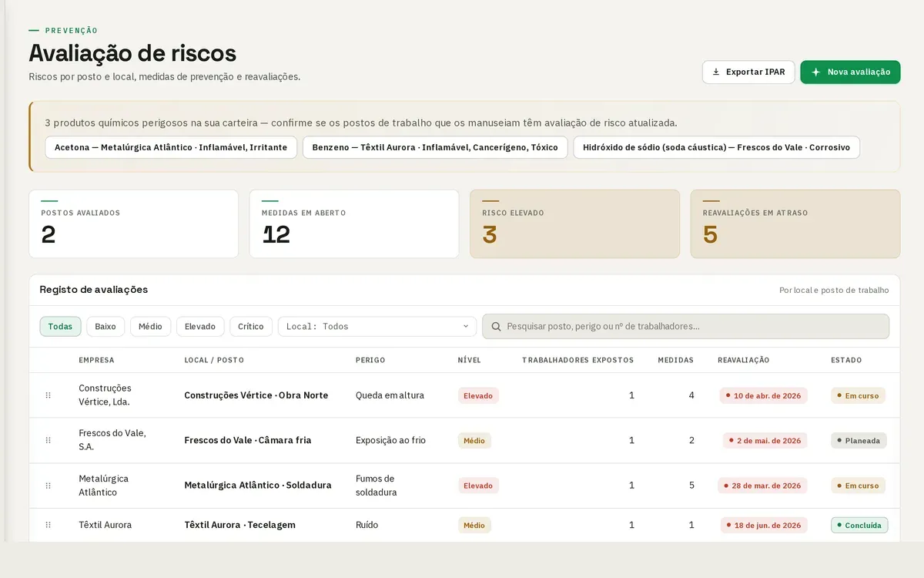This screenshot has height=578, width=924.
Task: Click the Planeada status badge
Action: (x=859, y=440)
